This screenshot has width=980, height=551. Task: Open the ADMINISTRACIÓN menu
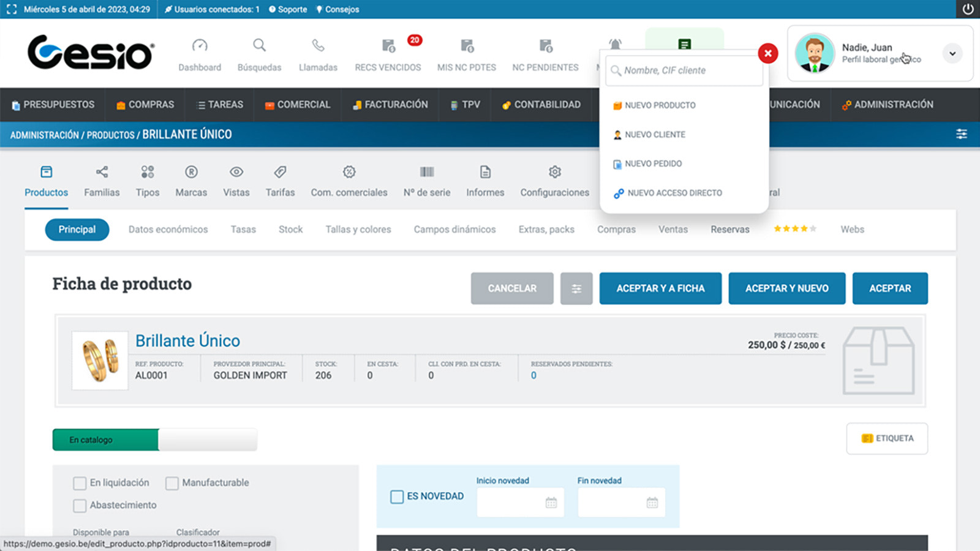[888, 105]
